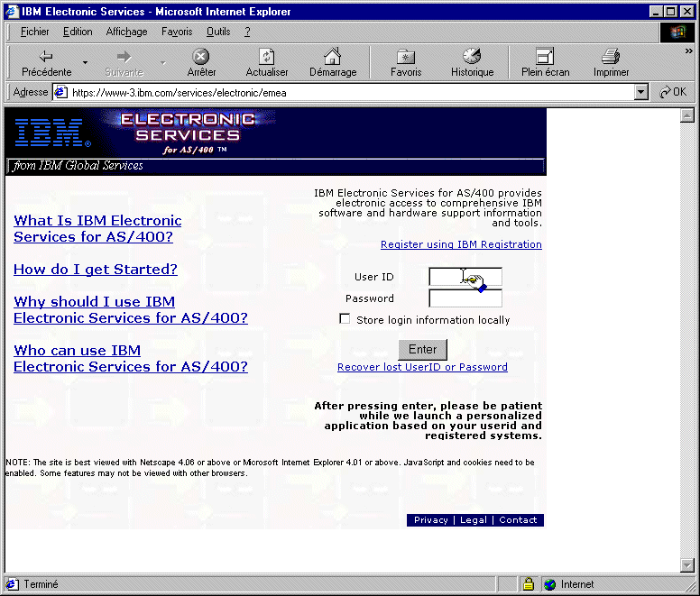This screenshot has width=700, height=596.
Task: Click the 'Terminé' status text
Action: (41, 584)
